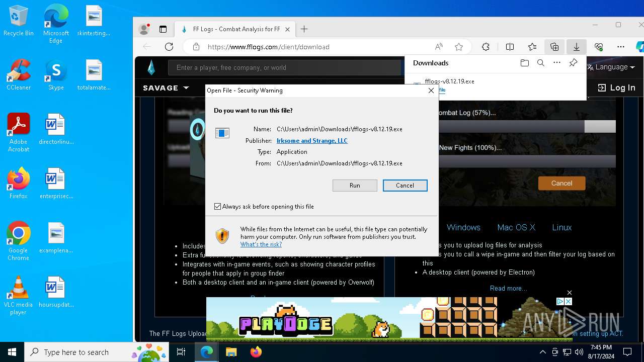The width and height of the screenshot is (644, 362).
Task: Open VLC media player desktop icon
Action: coord(19,295)
